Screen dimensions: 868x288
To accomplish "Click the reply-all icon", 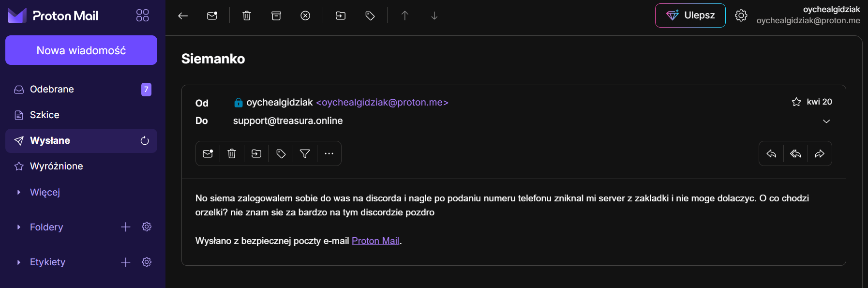I will pyautogui.click(x=795, y=154).
